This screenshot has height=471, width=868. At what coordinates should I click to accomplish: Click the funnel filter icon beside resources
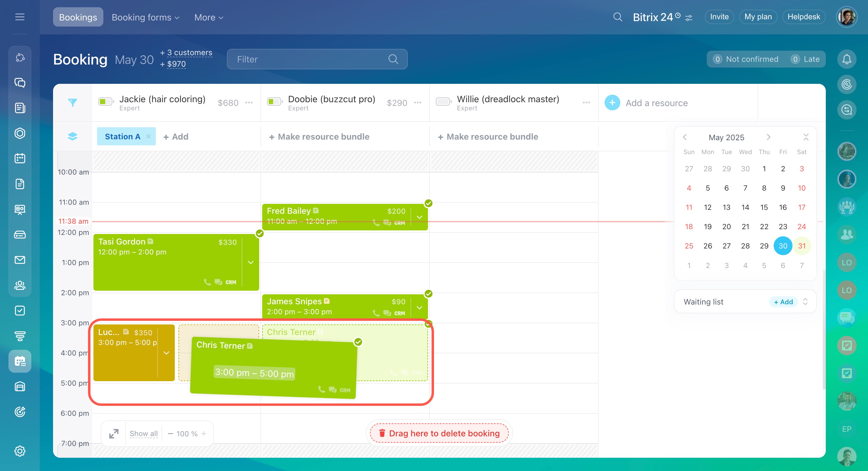point(72,103)
